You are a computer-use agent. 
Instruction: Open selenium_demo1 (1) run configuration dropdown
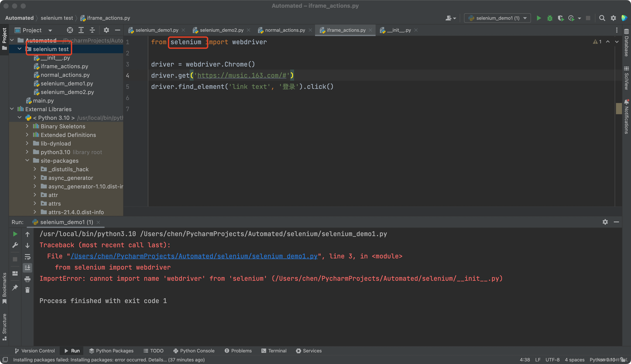coord(497,18)
